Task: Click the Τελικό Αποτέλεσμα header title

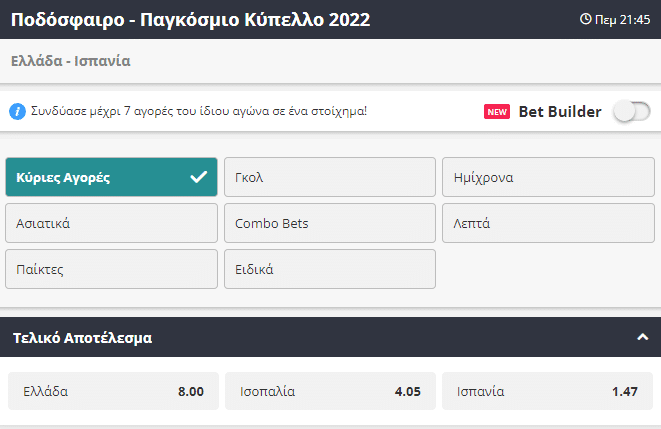Action: point(82,338)
